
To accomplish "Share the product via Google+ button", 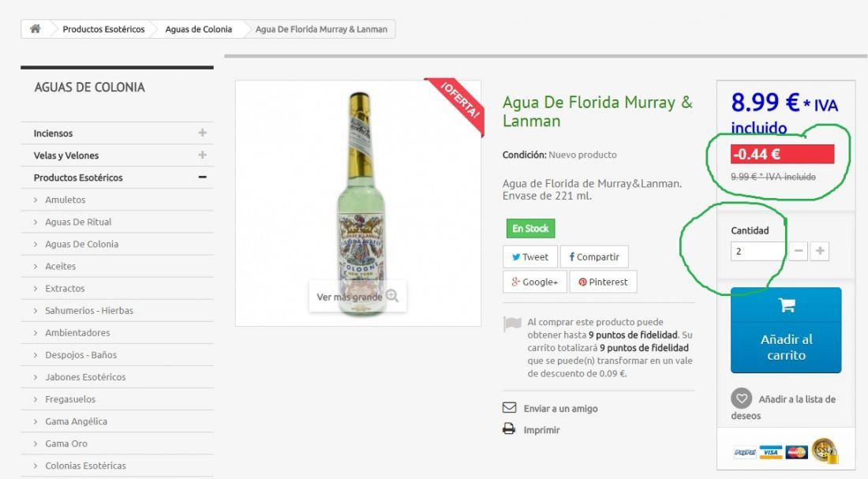I will pyautogui.click(x=535, y=282).
